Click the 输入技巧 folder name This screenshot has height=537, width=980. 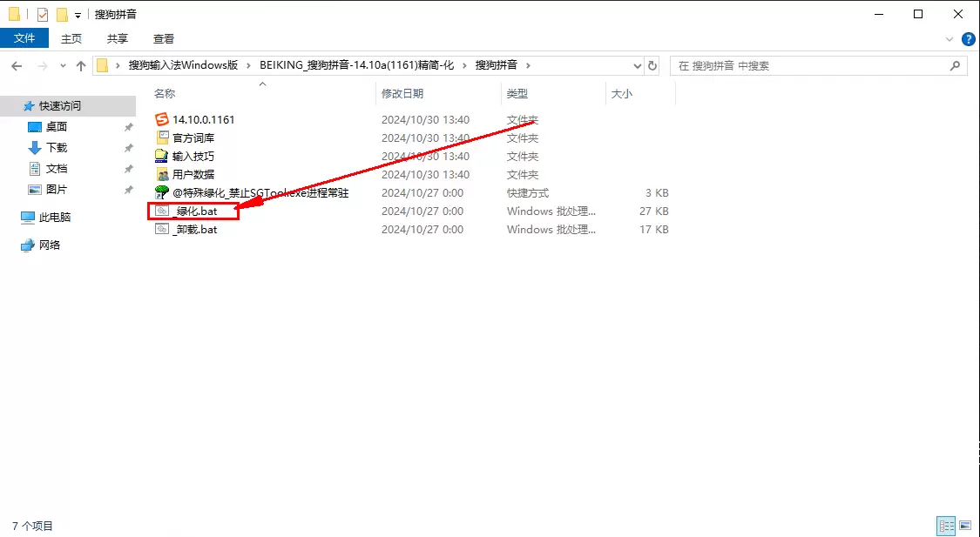click(193, 156)
